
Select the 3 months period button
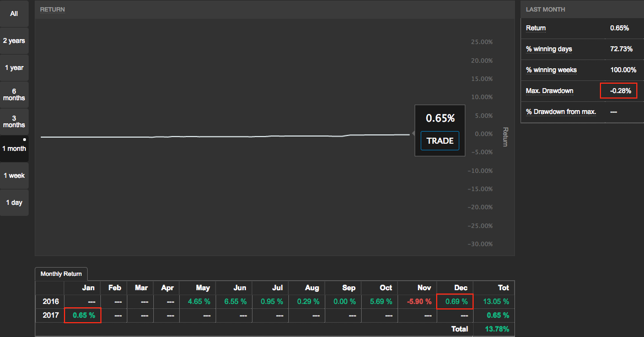[x=14, y=122]
